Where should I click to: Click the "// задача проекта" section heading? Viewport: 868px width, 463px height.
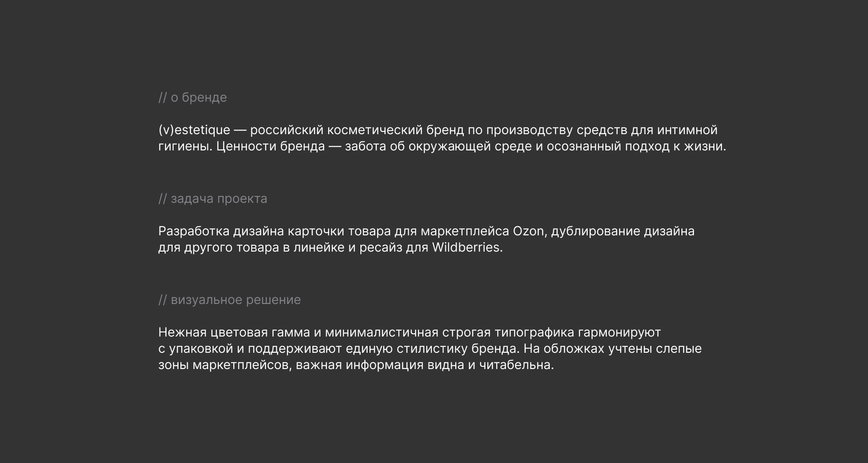pos(212,199)
